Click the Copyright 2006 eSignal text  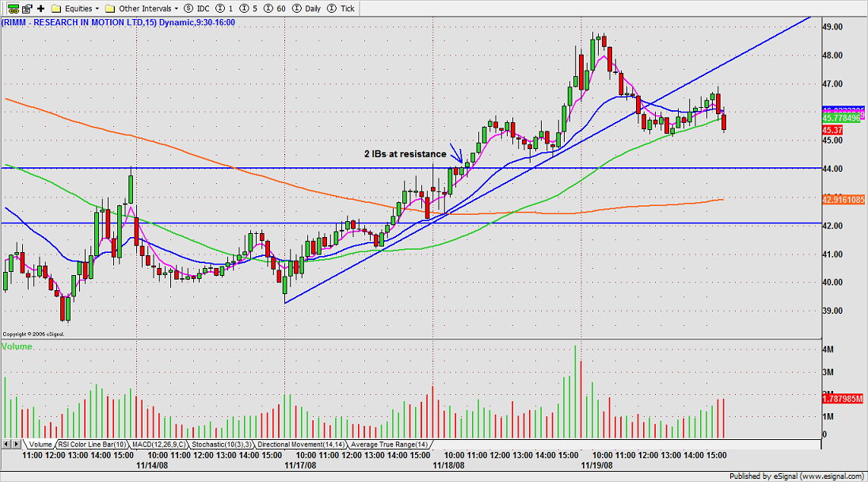click(34, 335)
